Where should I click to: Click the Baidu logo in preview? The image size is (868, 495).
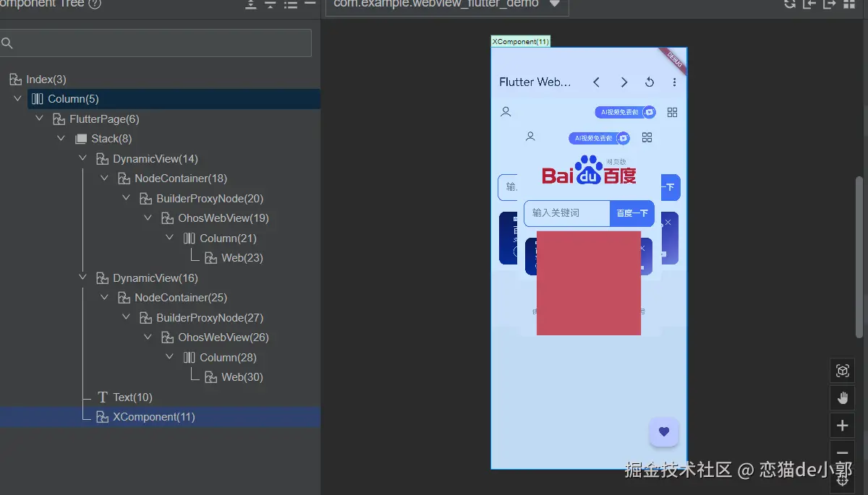pos(589,171)
